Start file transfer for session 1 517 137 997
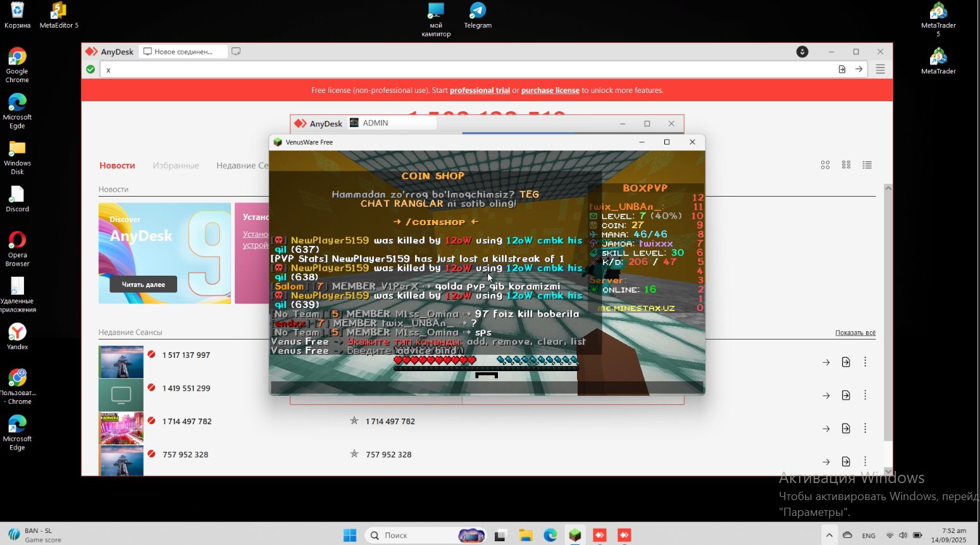 [846, 362]
